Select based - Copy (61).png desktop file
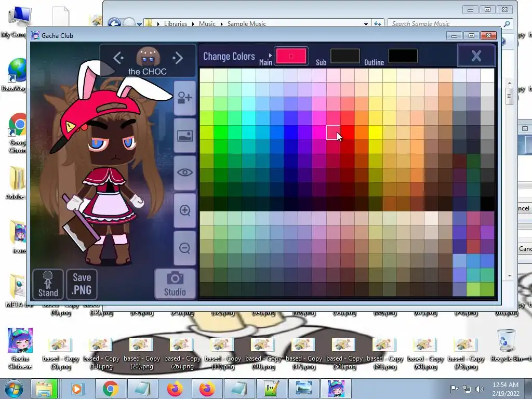The width and height of the screenshot is (532, 399). point(385,353)
